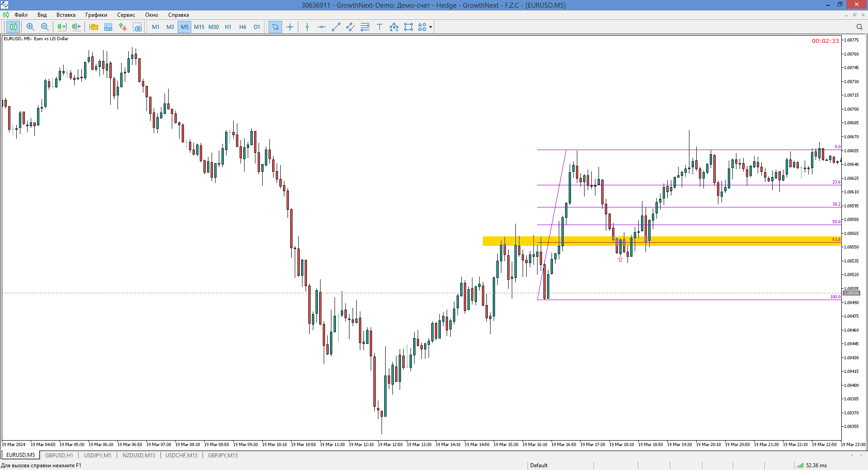Open the Сервис menu

coord(126,15)
